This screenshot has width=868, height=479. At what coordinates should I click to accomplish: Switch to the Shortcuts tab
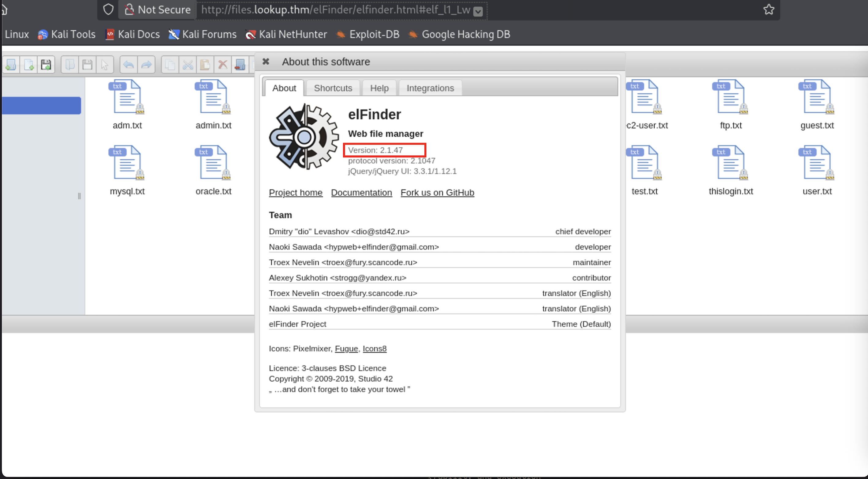tap(333, 88)
